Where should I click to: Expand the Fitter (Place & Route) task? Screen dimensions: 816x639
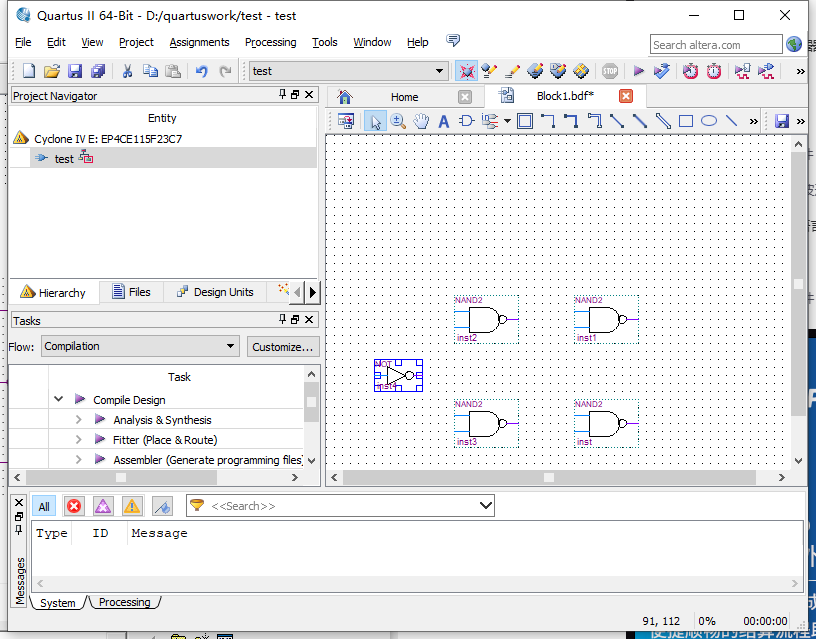79,440
